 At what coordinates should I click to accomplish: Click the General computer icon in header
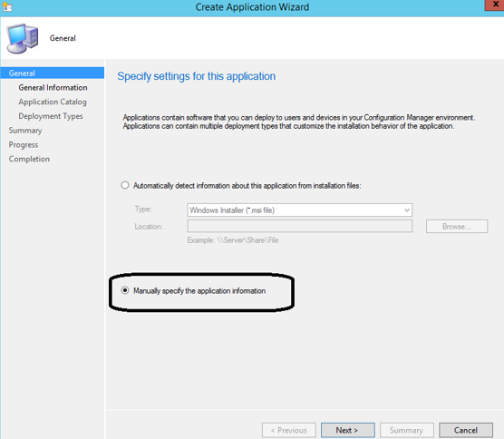(x=23, y=38)
